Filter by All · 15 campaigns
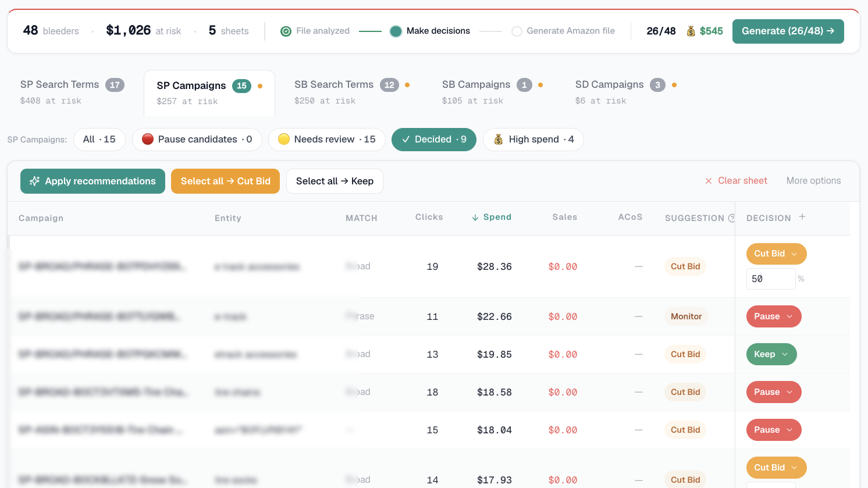868x488 pixels. [99, 140]
